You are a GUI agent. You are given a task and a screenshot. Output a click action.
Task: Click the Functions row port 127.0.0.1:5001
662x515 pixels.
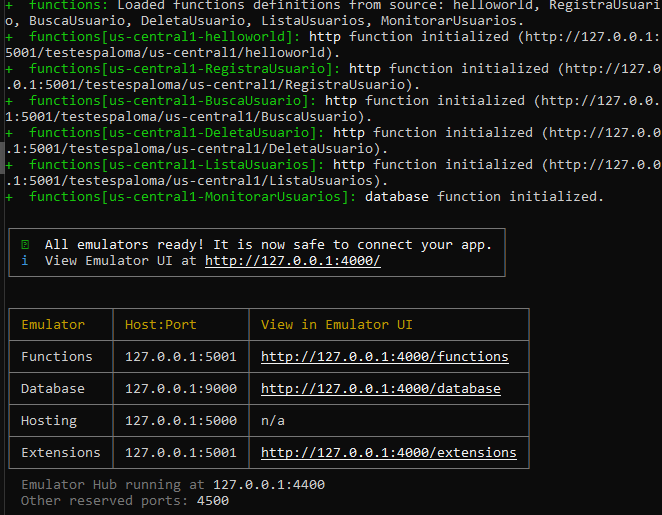pos(181,357)
